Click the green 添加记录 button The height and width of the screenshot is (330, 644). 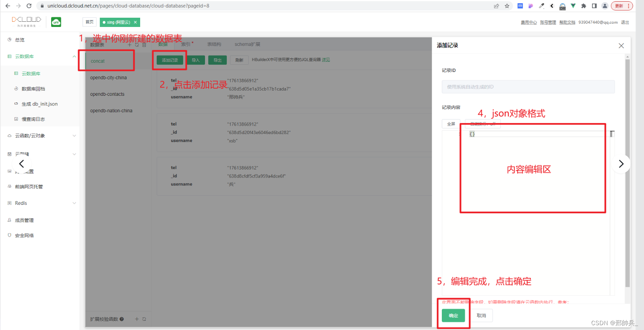[170, 60]
